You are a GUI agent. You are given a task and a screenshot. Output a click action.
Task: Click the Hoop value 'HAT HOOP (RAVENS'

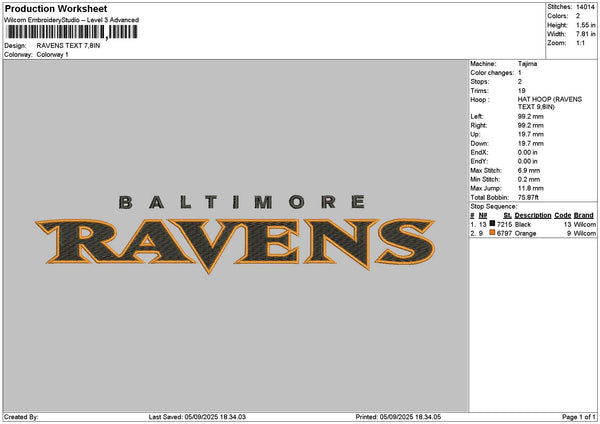click(550, 99)
